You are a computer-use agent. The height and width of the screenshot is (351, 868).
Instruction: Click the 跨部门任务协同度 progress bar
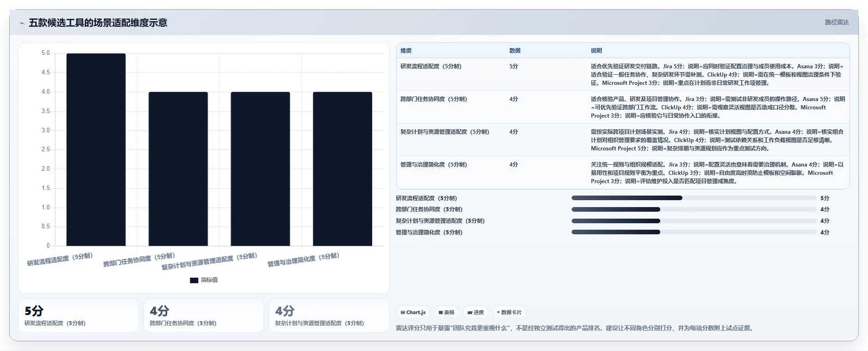click(x=694, y=209)
